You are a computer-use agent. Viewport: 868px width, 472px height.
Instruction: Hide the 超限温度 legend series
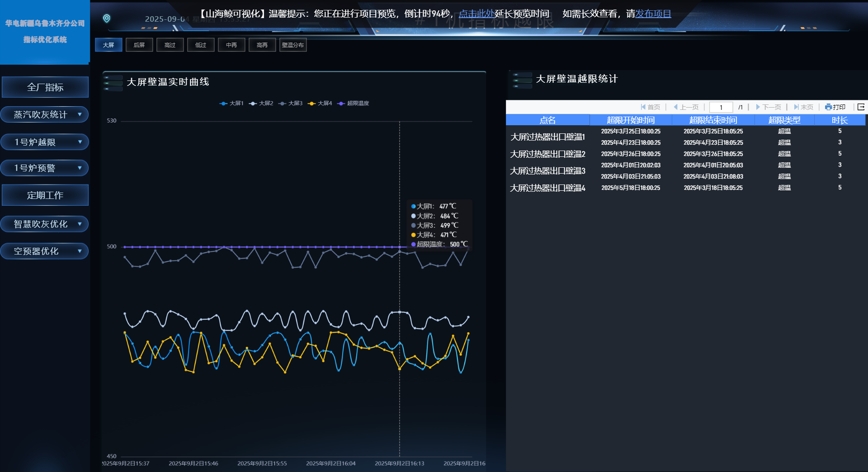pos(353,104)
